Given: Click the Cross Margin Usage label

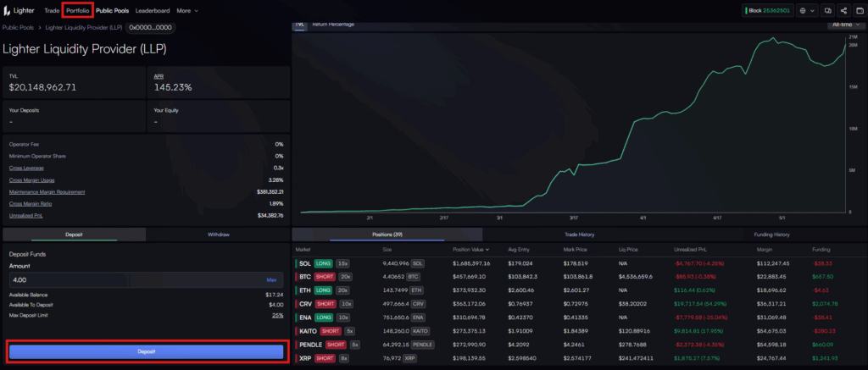Looking at the screenshot, I should click(x=31, y=179).
